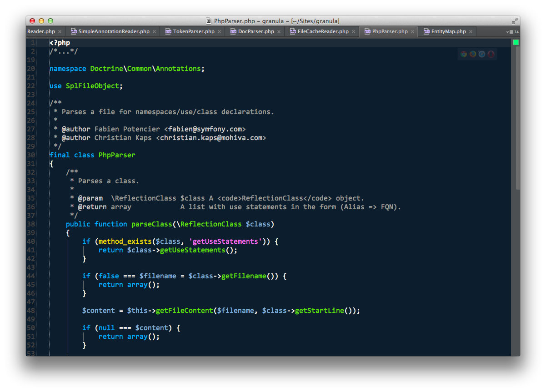
Task: Click the PhpParser class name declaration
Action: tap(117, 155)
